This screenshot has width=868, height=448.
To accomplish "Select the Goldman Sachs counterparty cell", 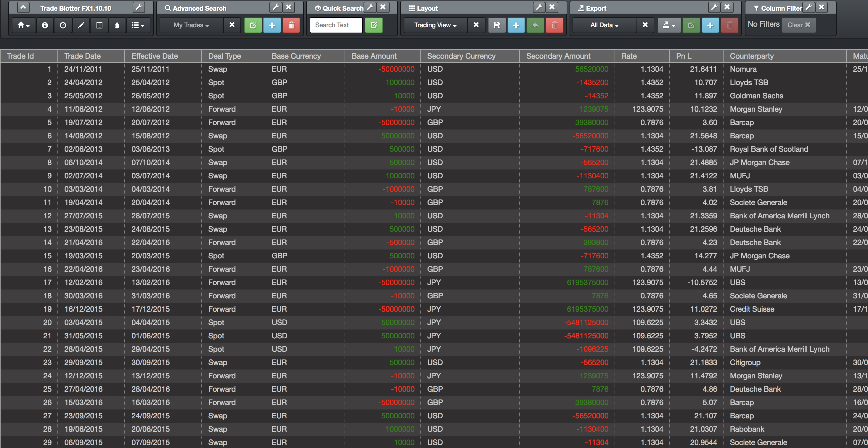I will click(785, 96).
